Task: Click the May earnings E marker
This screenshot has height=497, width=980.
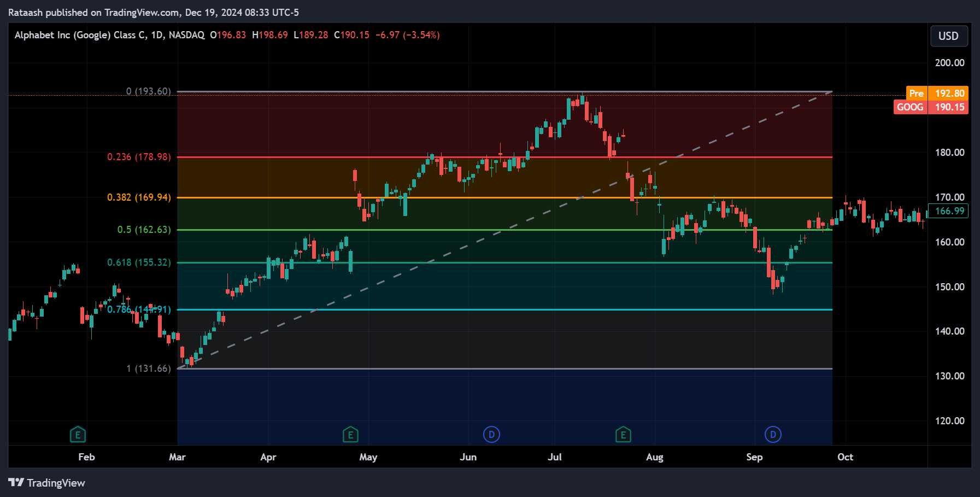Action: (350, 435)
